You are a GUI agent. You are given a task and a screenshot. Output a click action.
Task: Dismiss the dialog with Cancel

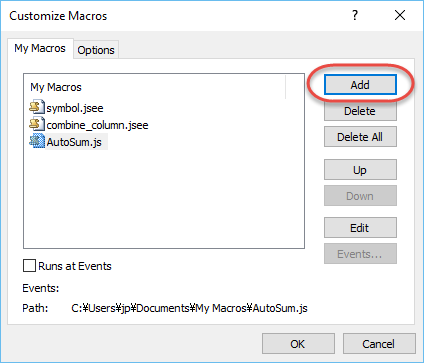[379, 344]
